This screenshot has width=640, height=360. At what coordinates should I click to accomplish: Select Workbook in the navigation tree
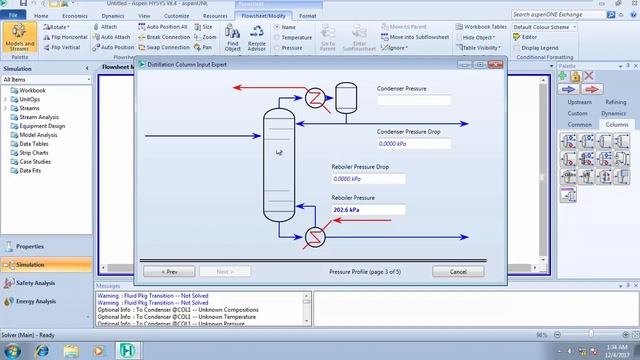32,90
